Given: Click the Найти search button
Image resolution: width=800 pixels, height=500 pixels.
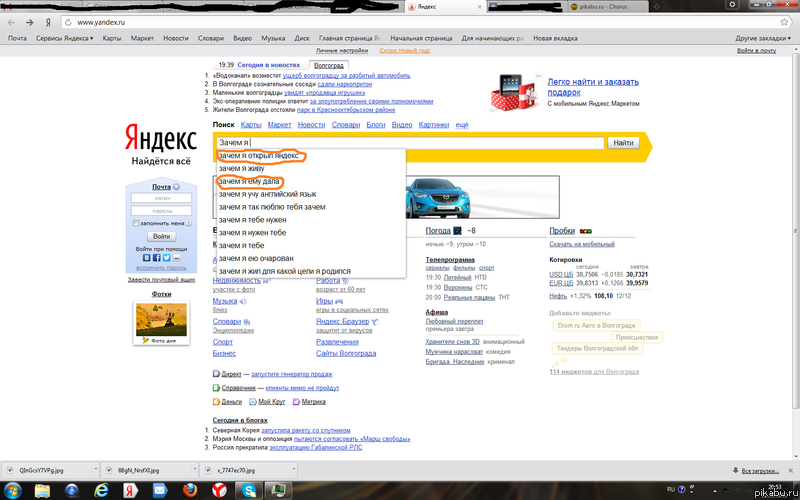Looking at the screenshot, I should 623,143.
